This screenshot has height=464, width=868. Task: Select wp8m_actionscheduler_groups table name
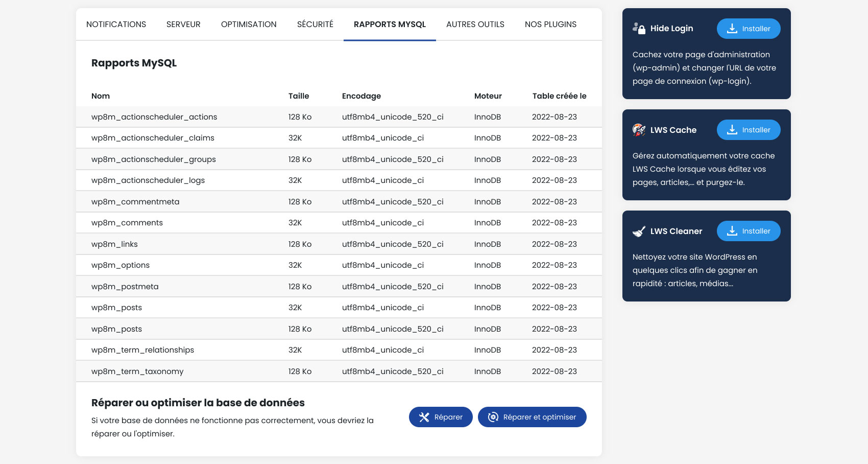click(x=154, y=159)
